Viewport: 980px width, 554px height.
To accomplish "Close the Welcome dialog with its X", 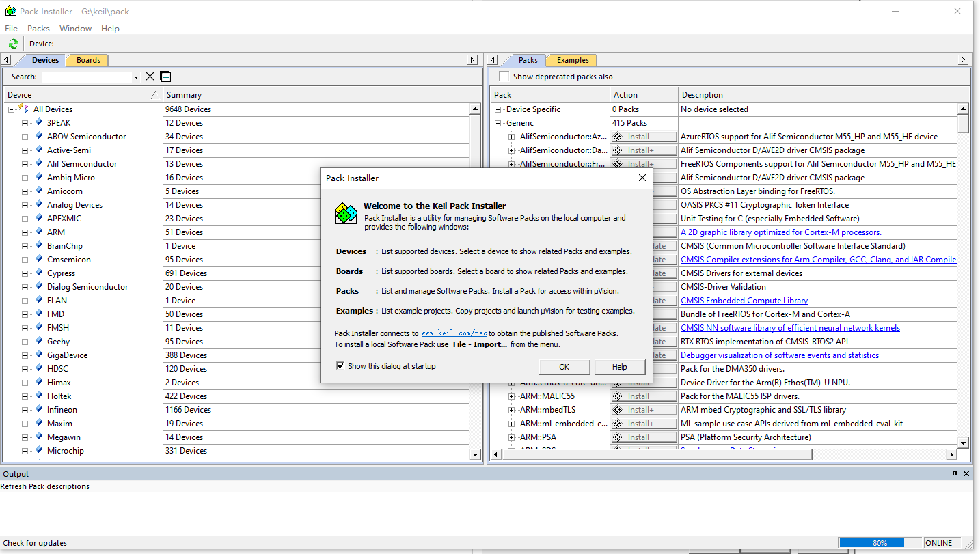I will (642, 178).
